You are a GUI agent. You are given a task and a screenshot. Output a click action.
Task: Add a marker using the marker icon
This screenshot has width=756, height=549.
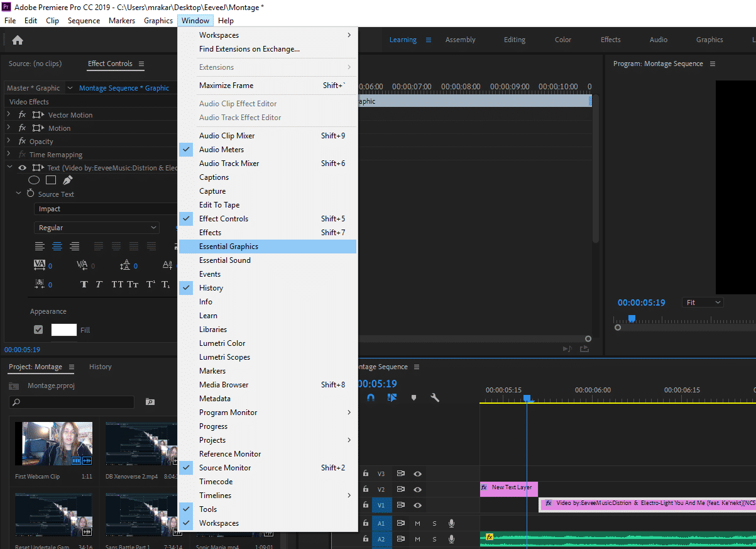tap(415, 397)
